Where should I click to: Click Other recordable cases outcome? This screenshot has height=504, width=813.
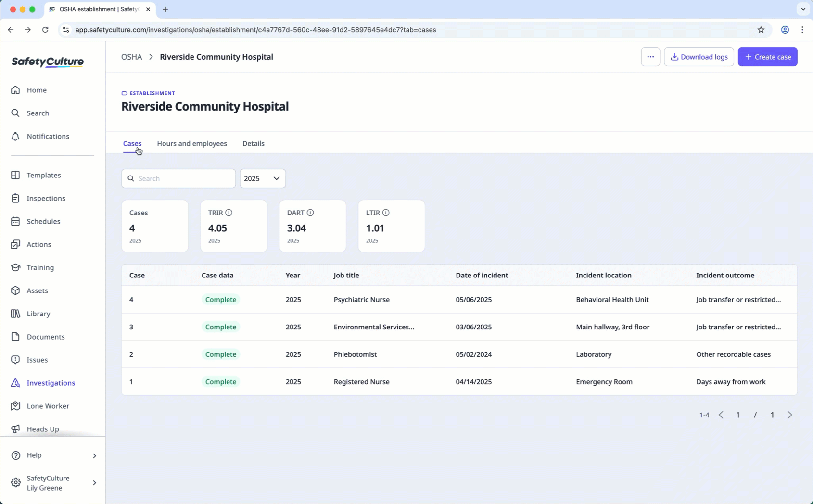[x=733, y=354]
